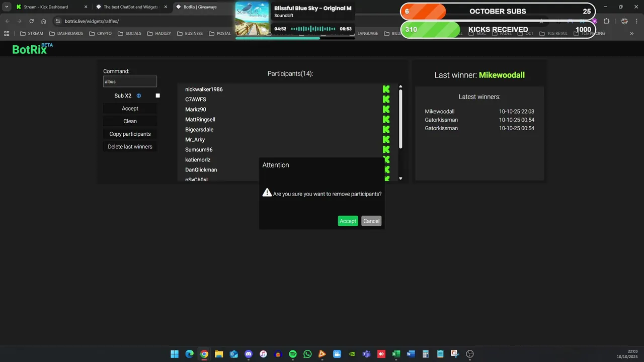
Task: Click the browser address bar URL
Action: coord(92,21)
